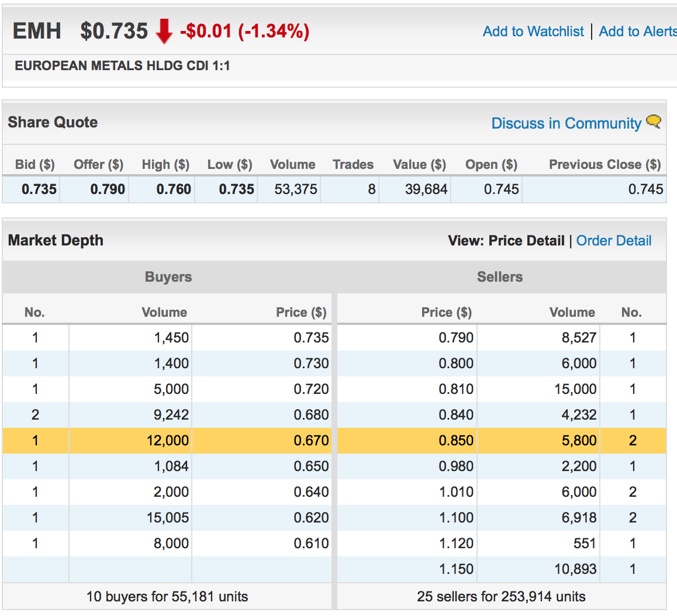Click the -$0.01 (-1.34%) price change
This screenshot has height=616, width=677.
[245, 31]
